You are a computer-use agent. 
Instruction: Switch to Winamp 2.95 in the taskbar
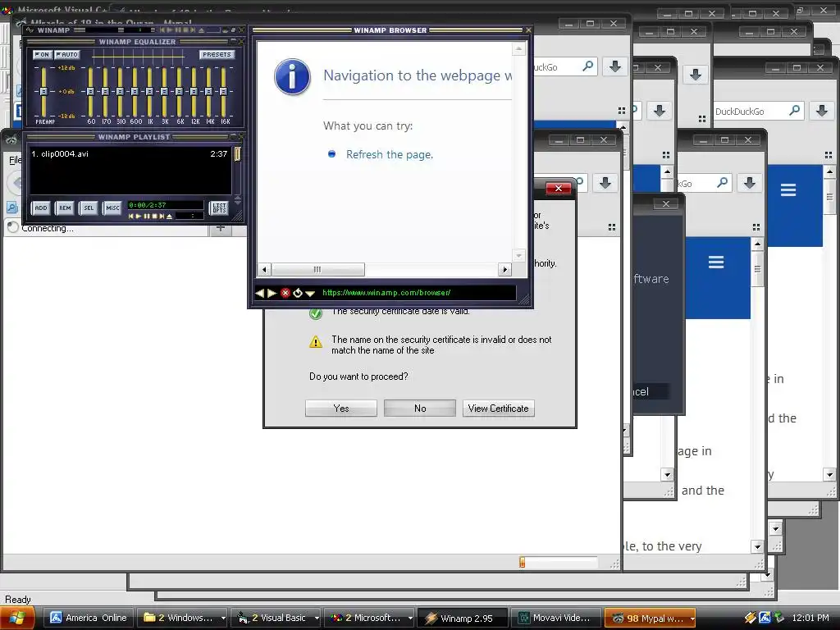(463, 618)
